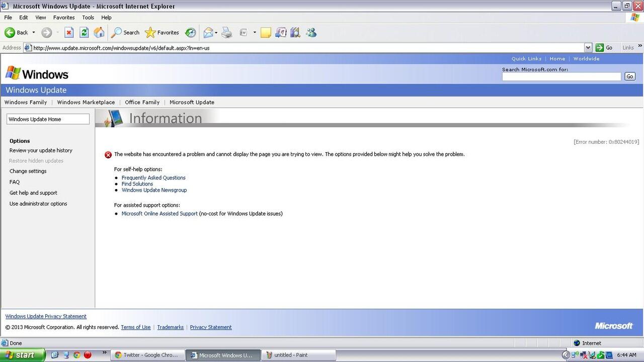Click the Home link in the header
Viewport: 644px width, 362px height.
[557, 59]
